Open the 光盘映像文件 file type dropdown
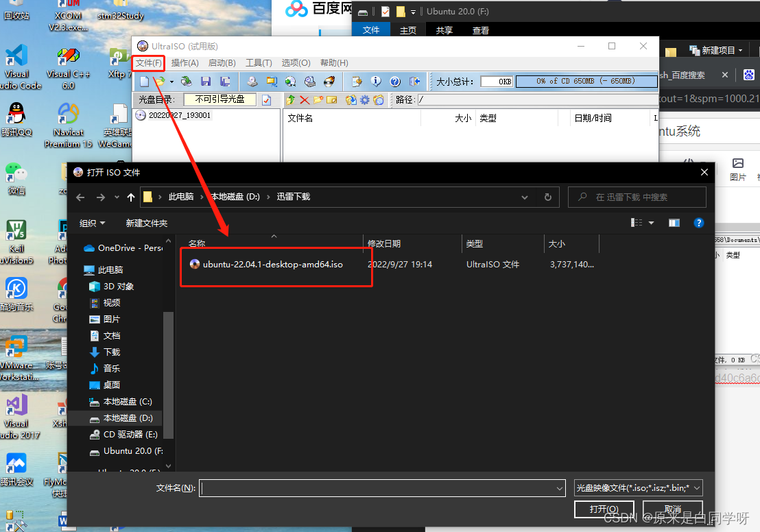760x532 pixels. coord(638,488)
